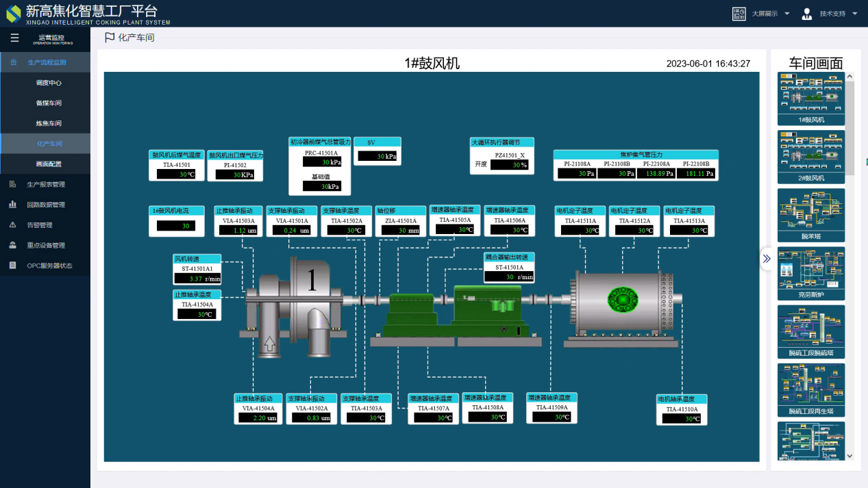The image size is (868, 488).
Task: Click the hamburger menu icon in sidebar
Action: [x=14, y=38]
